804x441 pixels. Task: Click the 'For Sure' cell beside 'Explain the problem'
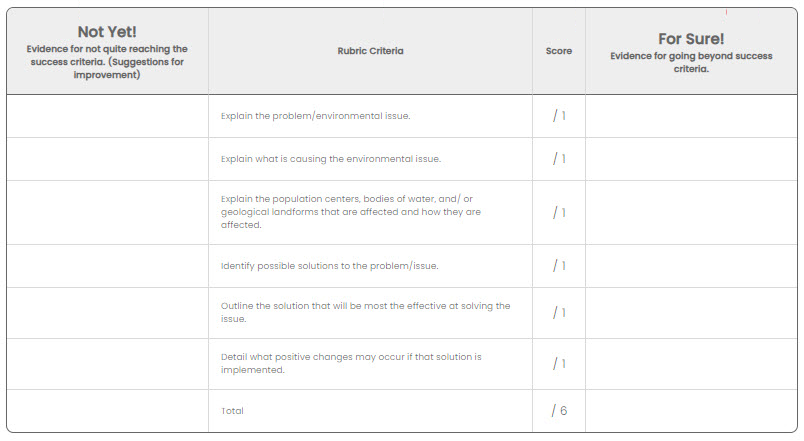[x=691, y=116]
